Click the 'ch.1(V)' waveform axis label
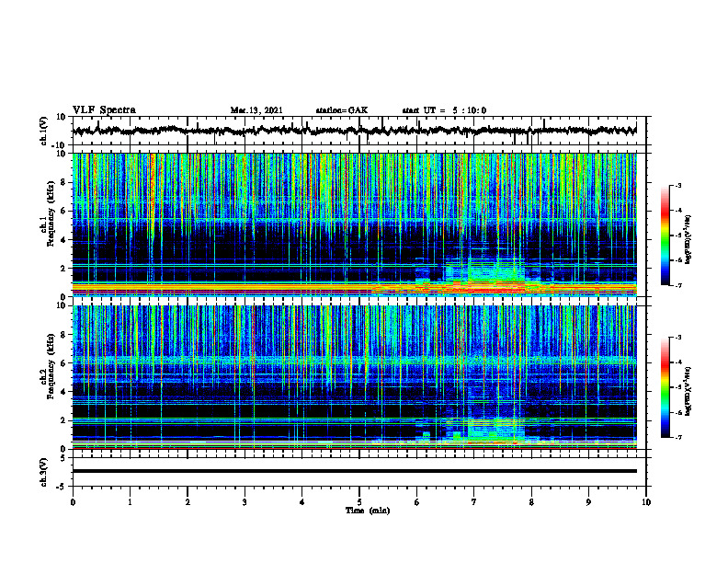 (x=44, y=131)
